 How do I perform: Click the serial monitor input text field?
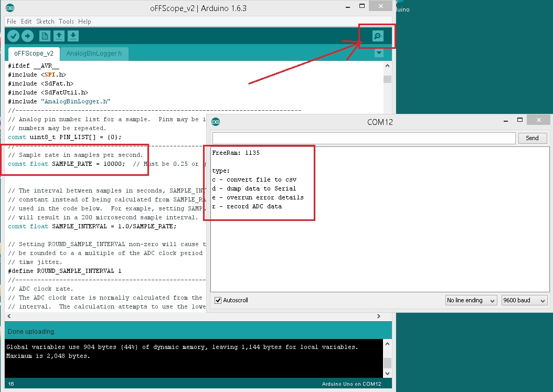click(364, 138)
